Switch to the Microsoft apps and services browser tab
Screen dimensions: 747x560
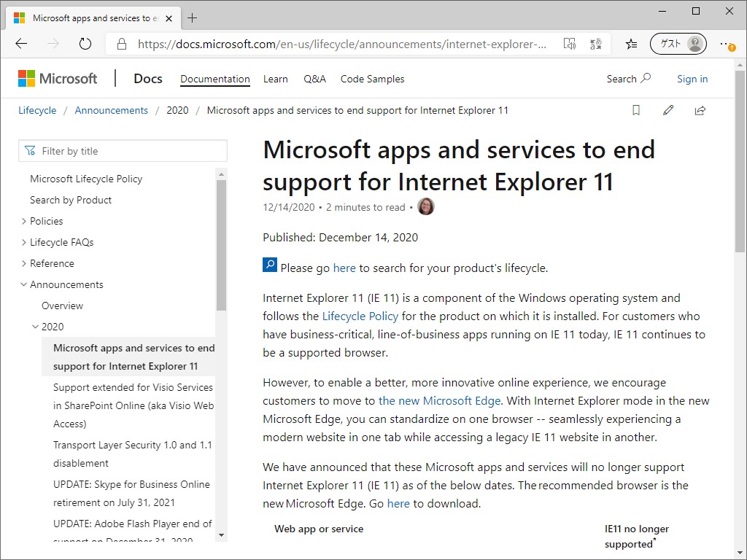(88, 17)
